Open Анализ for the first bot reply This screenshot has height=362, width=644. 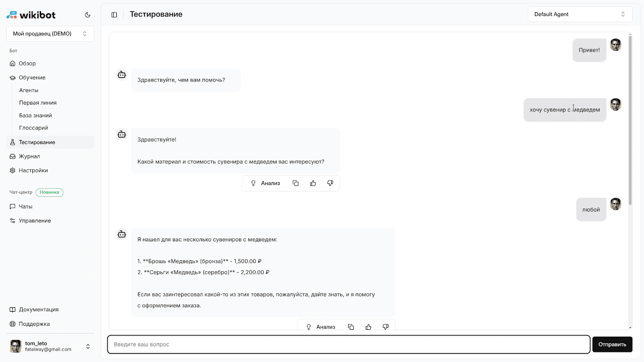coord(265,183)
